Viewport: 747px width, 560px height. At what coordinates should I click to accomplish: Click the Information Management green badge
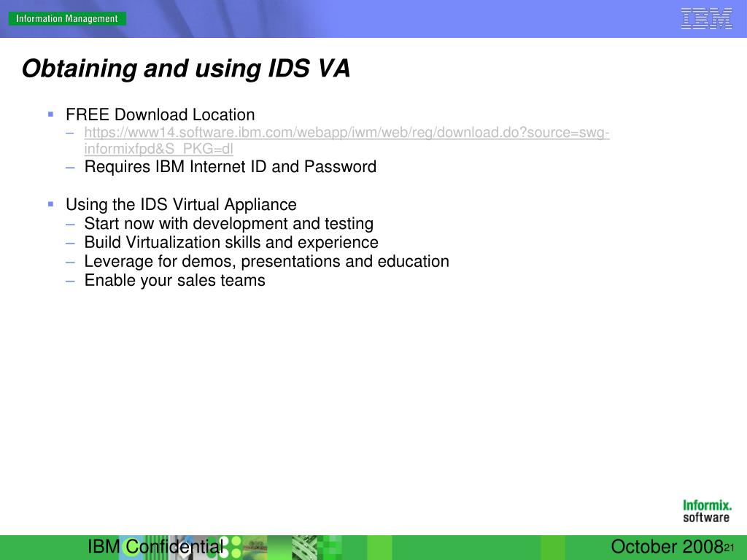point(67,18)
